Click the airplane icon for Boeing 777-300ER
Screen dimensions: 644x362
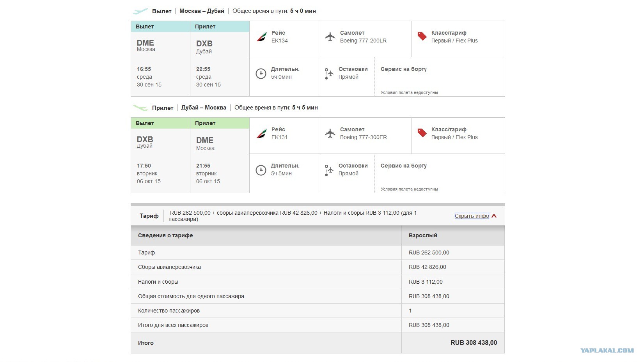[x=330, y=134]
